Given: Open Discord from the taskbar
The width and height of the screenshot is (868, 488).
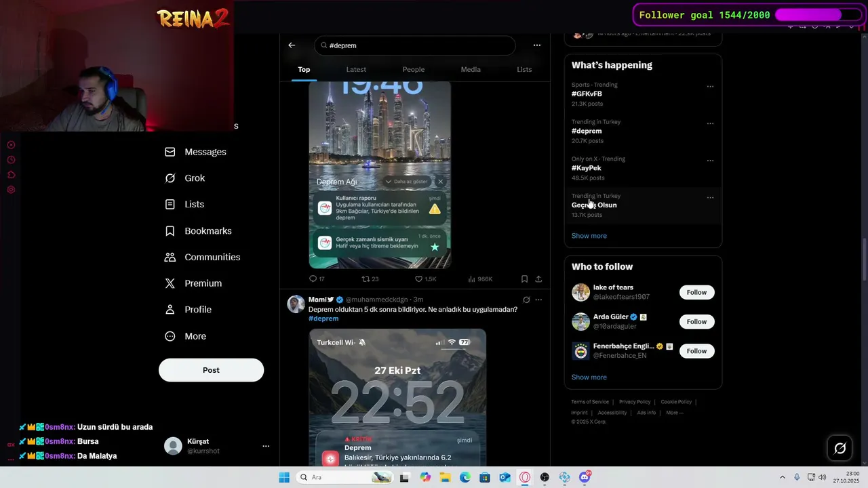Looking at the screenshot, I should coord(585,477).
